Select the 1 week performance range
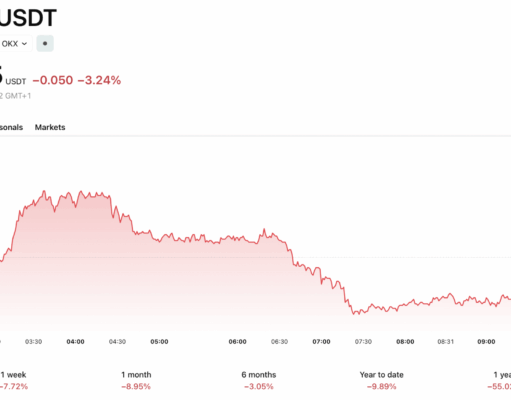511x400 pixels. 13,380
